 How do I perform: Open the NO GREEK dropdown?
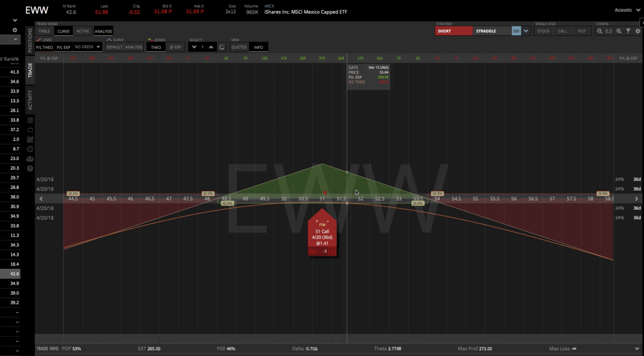pyautogui.click(x=87, y=47)
